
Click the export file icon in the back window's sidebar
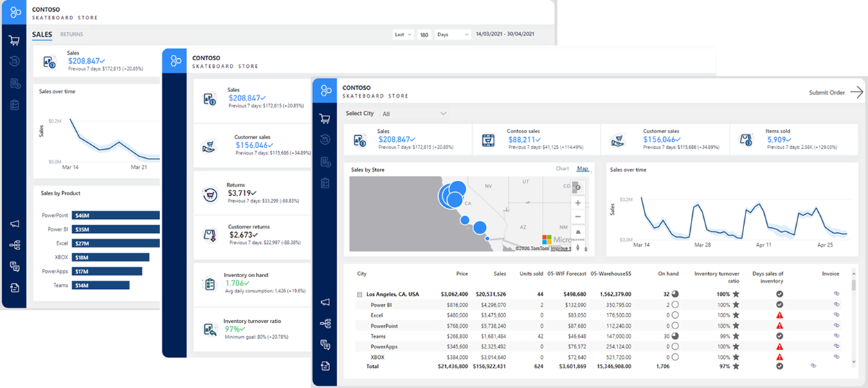click(15, 288)
